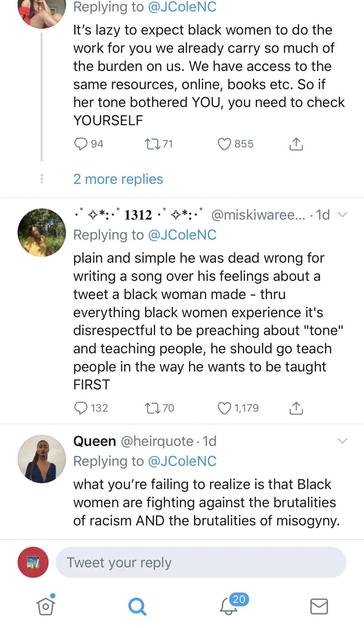
Task: Expand the 2 more replies link
Action: [x=118, y=179]
